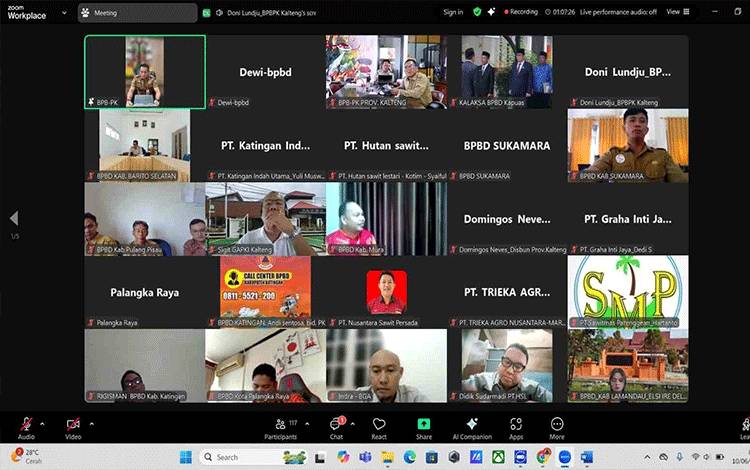Select BPBD KAB. BARITO SELATAN video tile
Viewport: 750px width, 470px height.
145,145
